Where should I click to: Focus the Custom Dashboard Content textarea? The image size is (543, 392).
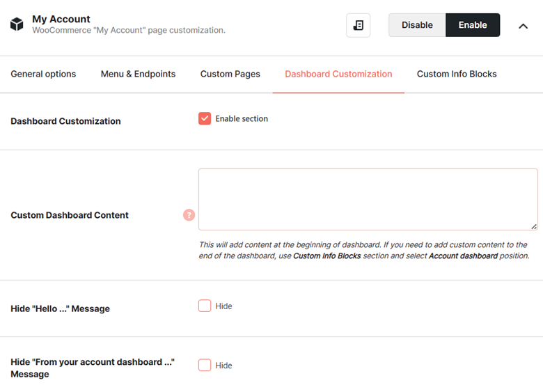(x=368, y=199)
